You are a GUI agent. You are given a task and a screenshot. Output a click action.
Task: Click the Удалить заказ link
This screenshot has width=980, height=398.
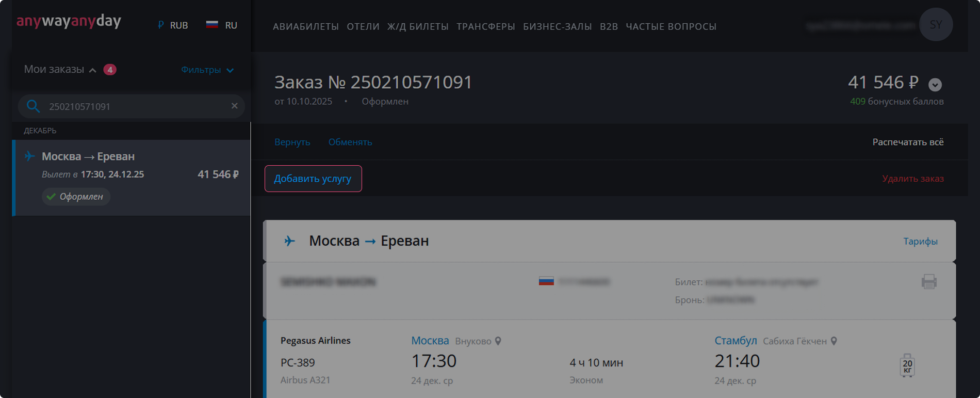(x=912, y=179)
